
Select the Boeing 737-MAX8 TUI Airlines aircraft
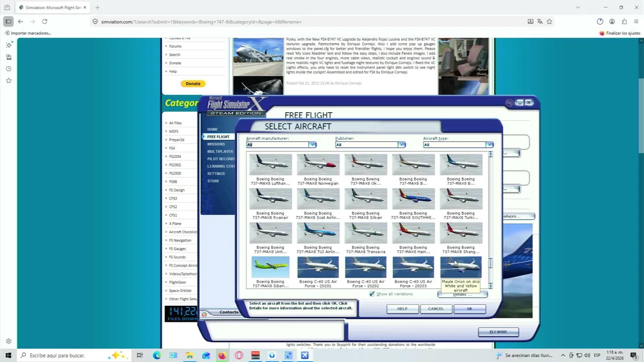point(318,233)
